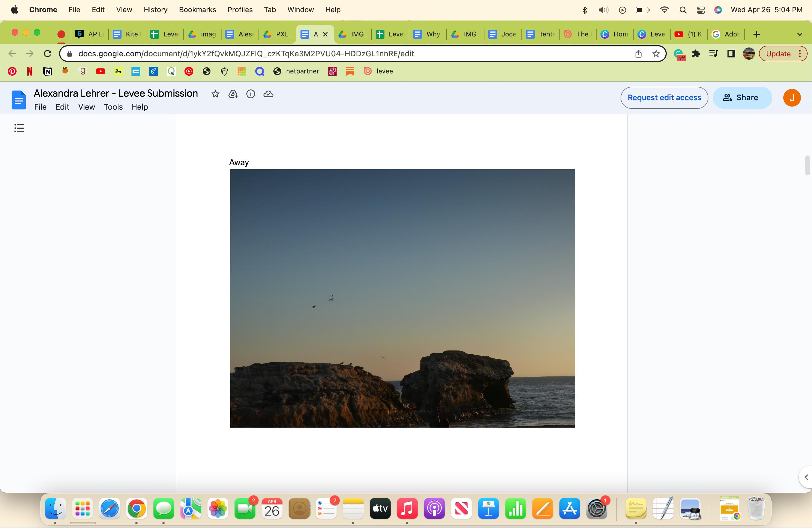
Task: Open the Docs Tools menu
Action: pos(113,107)
